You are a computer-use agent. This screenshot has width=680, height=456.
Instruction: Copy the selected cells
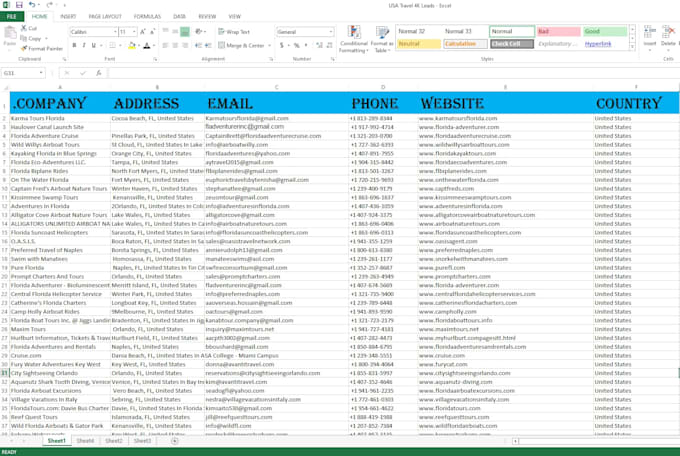pos(31,39)
